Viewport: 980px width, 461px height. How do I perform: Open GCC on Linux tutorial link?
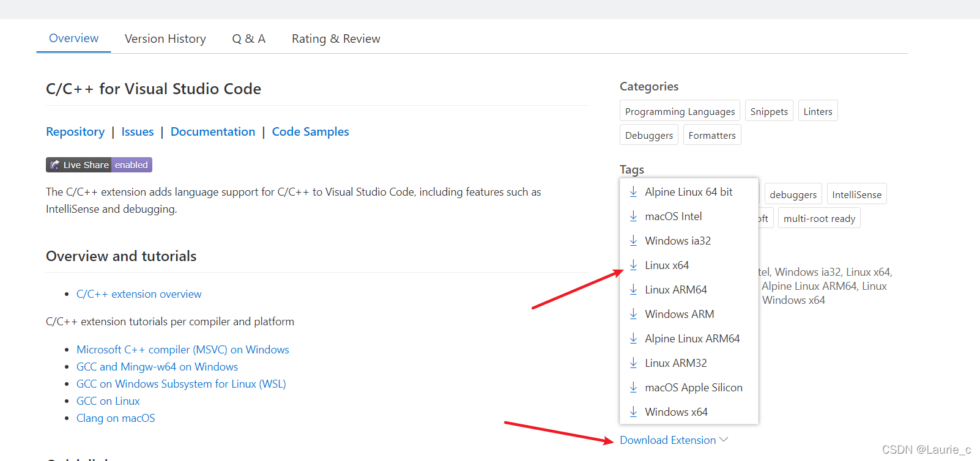pyautogui.click(x=108, y=401)
